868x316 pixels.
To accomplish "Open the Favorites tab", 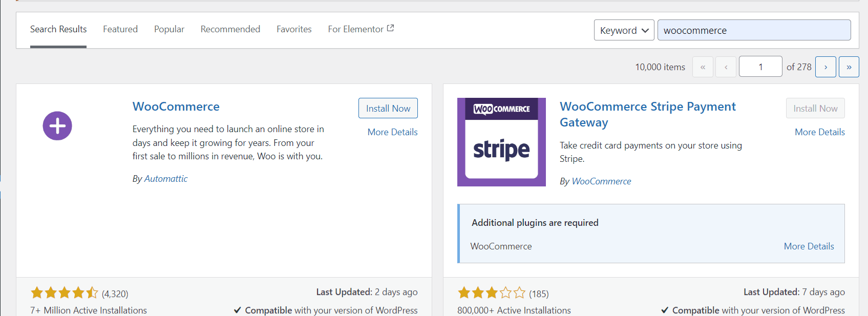I will tap(294, 29).
